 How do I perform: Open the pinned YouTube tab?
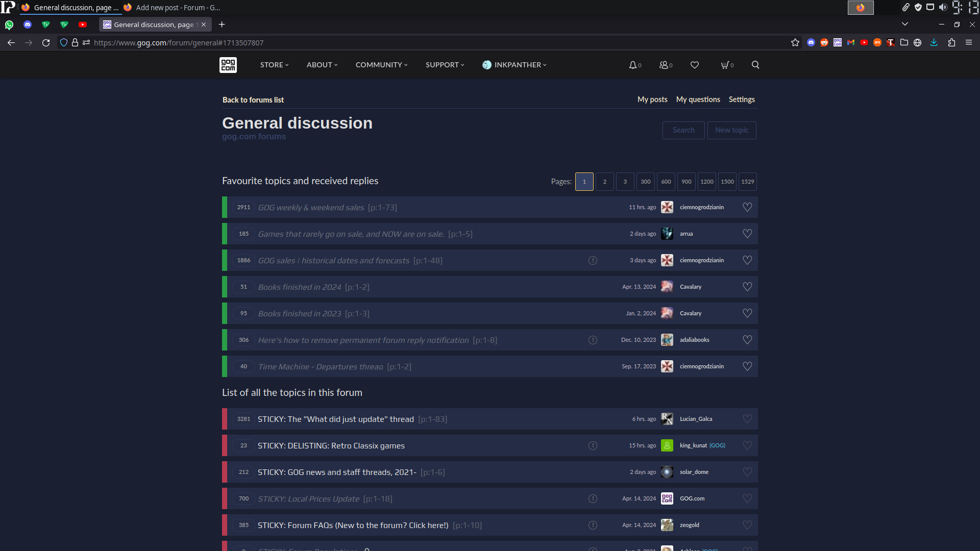pyautogui.click(x=83, y=24)
